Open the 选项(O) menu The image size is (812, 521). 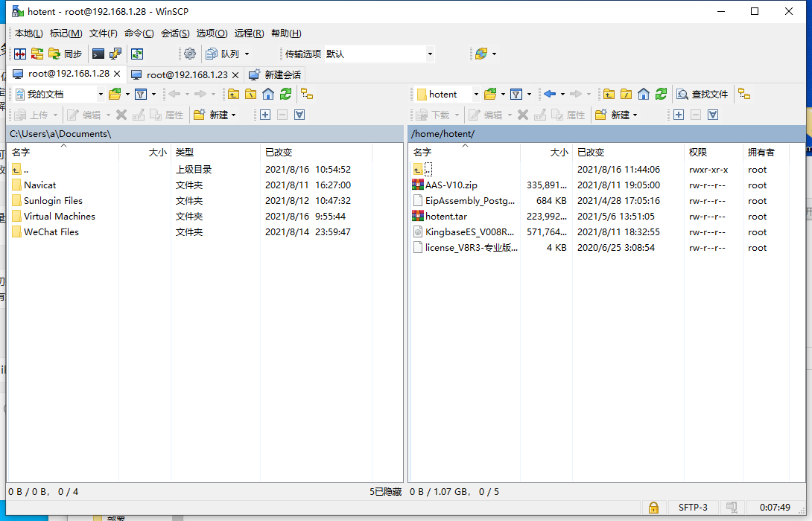tap(212, 33)
